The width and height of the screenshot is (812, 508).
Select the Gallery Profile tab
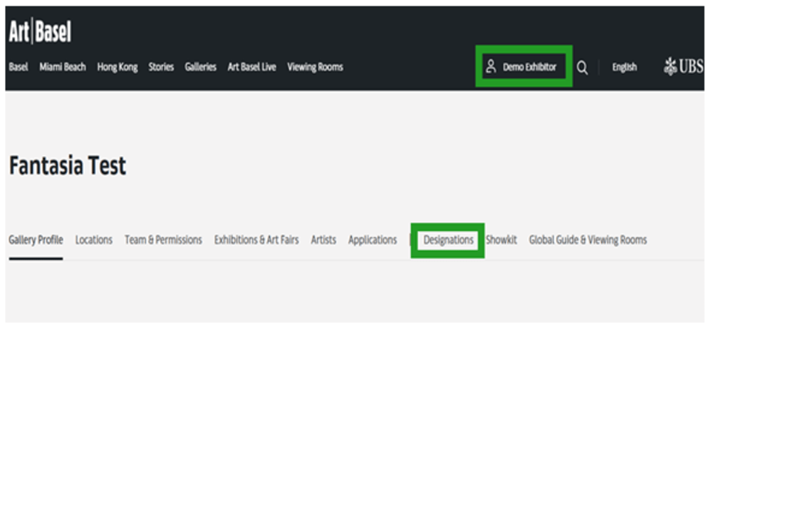tap(36, 240)
